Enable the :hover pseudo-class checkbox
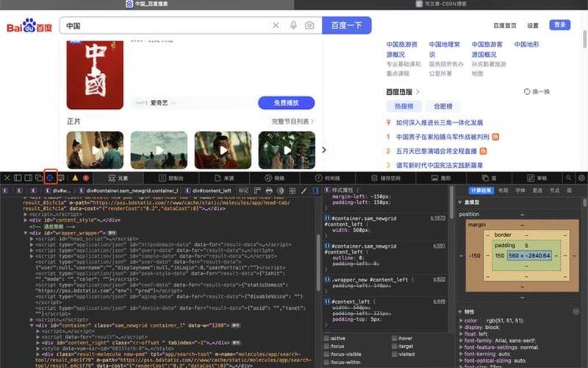 (394, 338)
